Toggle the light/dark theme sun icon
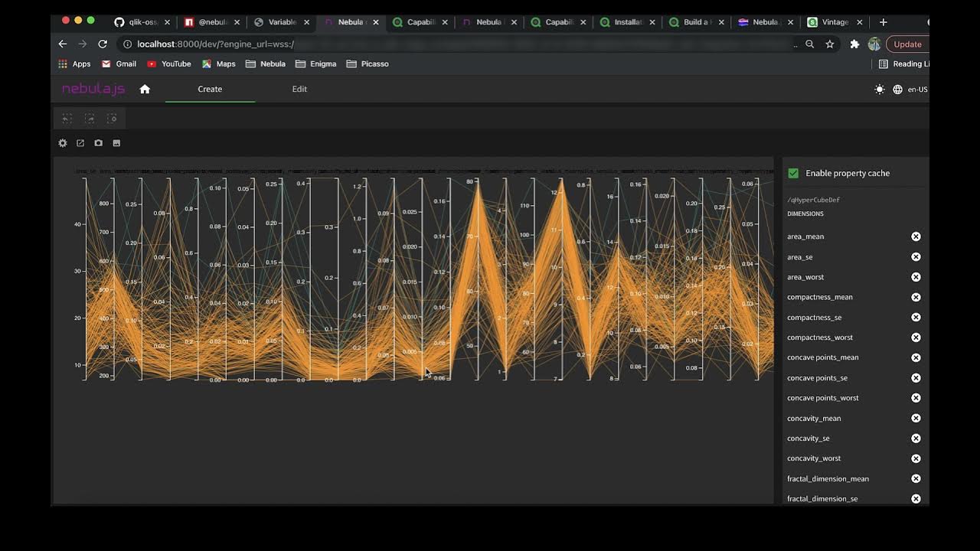This screenshot has height=551, width=980. click(x=880, y=90)
